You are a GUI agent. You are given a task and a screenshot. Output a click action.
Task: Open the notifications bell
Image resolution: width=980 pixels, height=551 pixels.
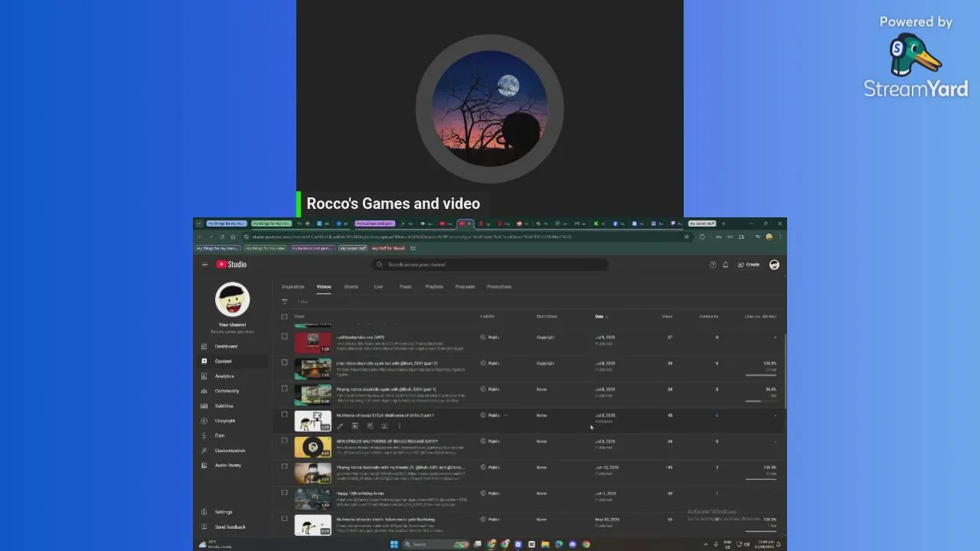(x=726, y=265)
